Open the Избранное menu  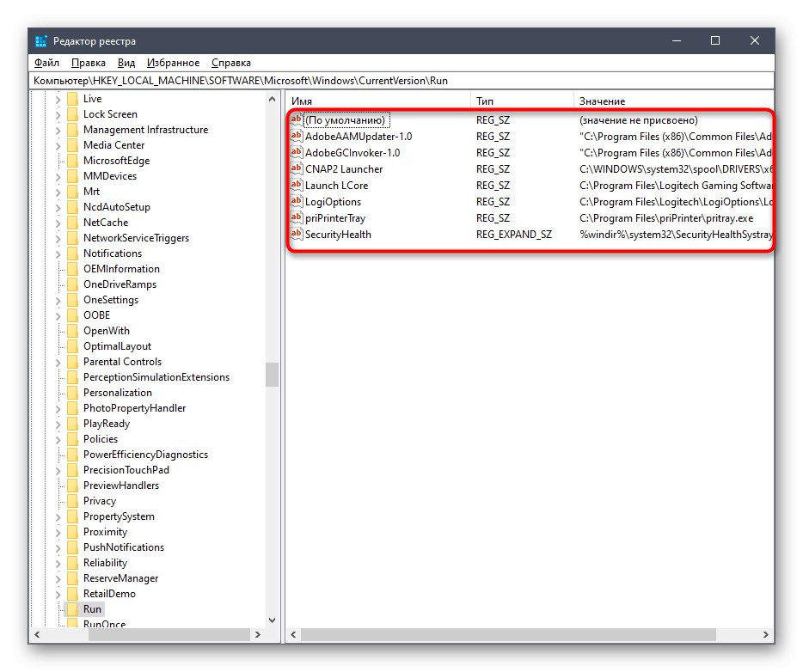[x=174, y=62]
